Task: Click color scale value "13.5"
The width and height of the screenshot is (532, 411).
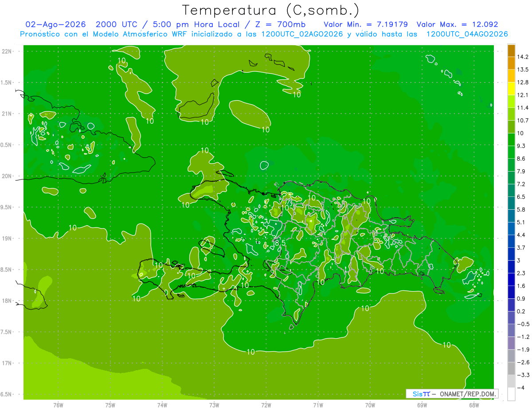Action: [523, 70]
